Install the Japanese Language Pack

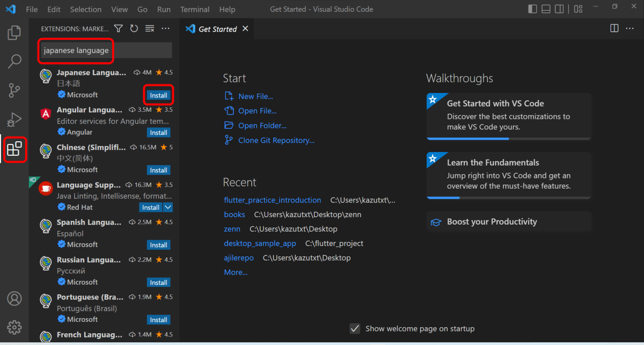click(x=158, y=95)
